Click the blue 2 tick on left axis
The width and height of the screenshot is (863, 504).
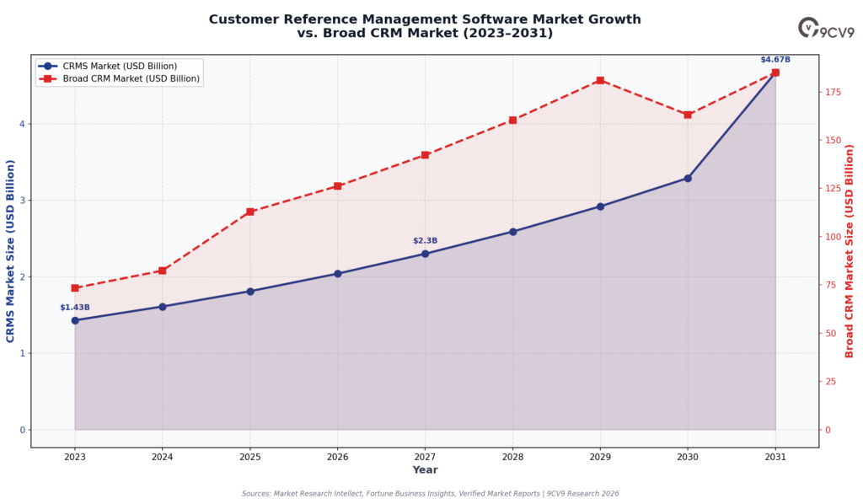point(23,276)
